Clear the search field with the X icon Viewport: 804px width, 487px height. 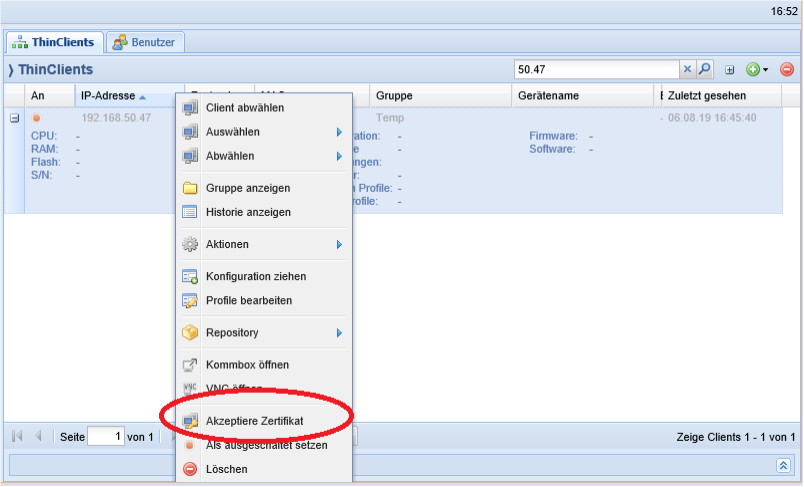pyautogui.click(x=687, y=70)
